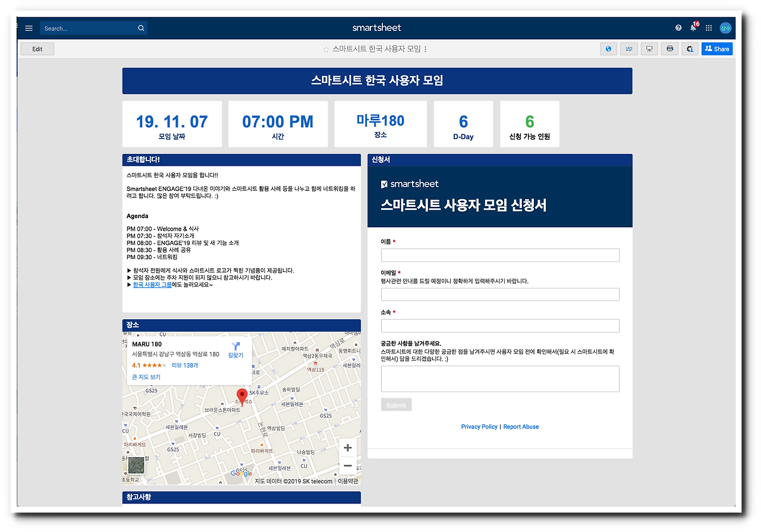Zoom out the map with minus button
Viewport: 761px width, 532px height.
click(x=348, y=465)
